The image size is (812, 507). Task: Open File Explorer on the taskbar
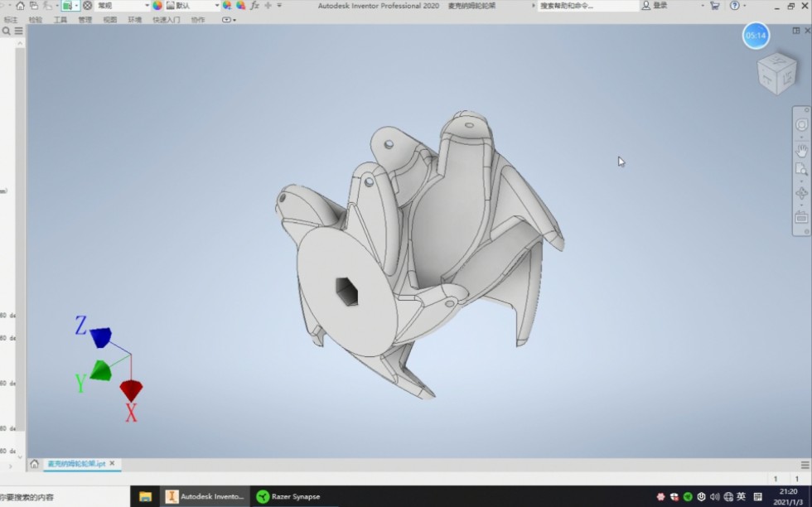coord(145,496)
